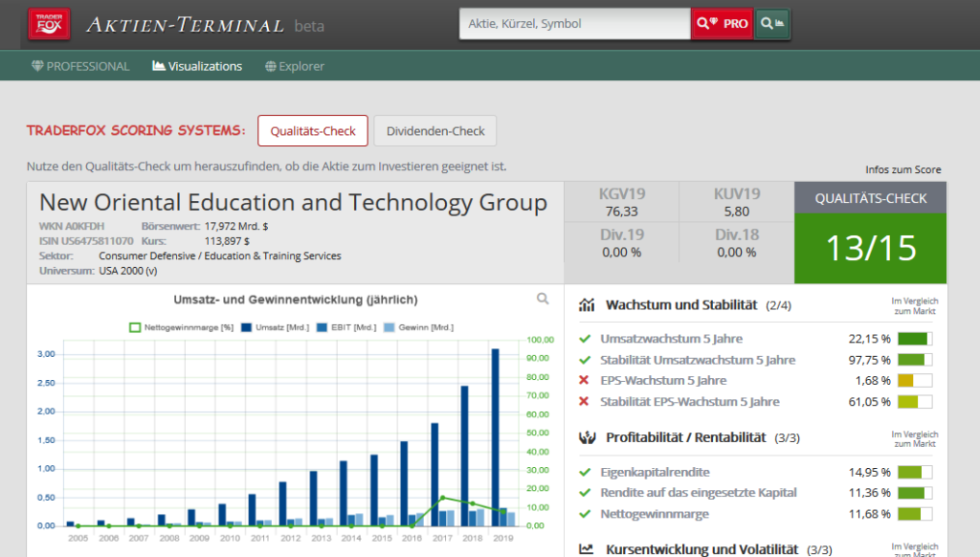Click the Profitabilität / Rentabilität section icon

click(x=587, y=437)
